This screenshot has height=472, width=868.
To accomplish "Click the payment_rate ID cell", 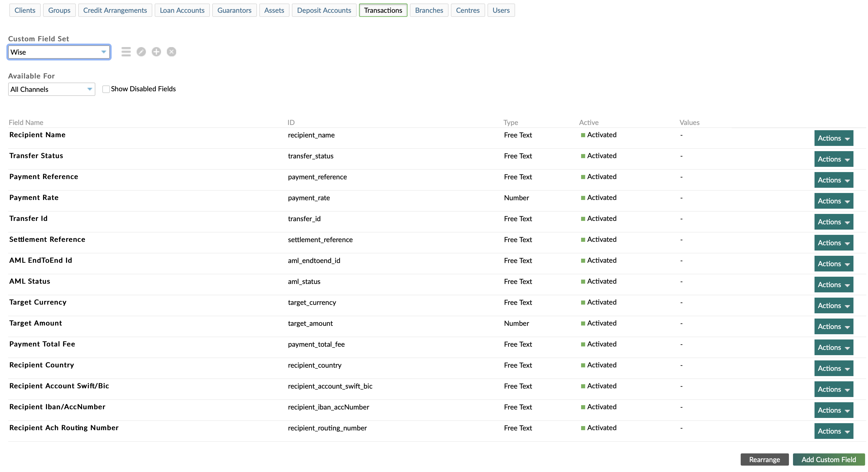I will pyautogui.click(x=309, y=198).
